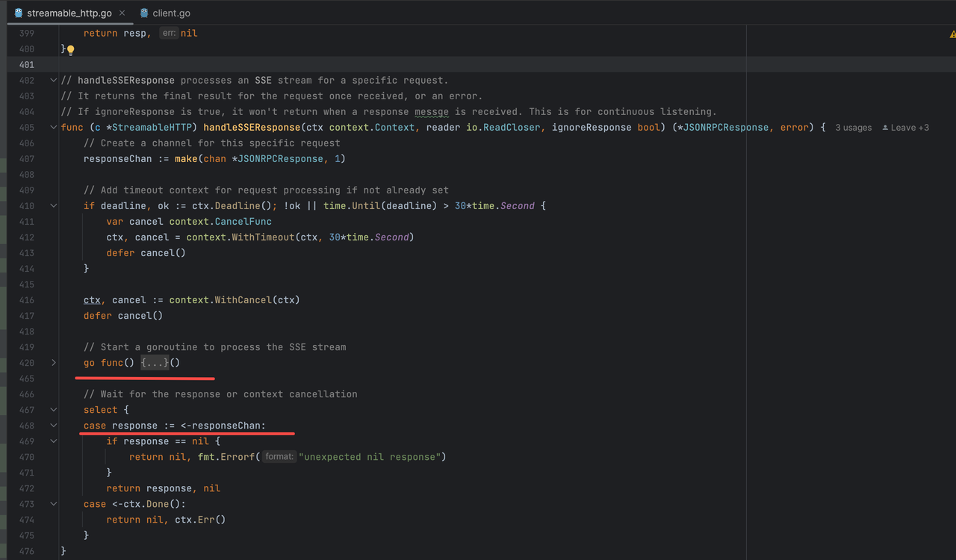Click the yellow lightbulb quick-fix icon
The width and height of the screenshot is (956, 560).
coord(70,50)
